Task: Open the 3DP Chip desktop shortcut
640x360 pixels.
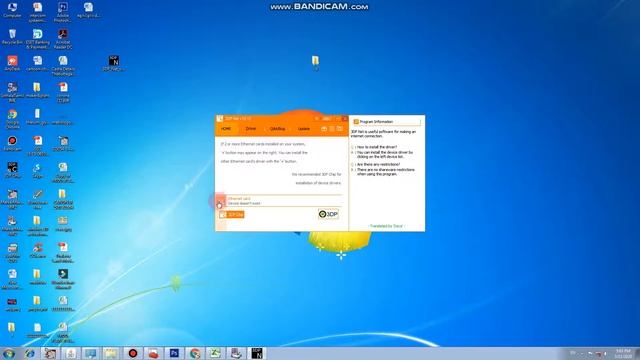Action: [x=12, y=170]
